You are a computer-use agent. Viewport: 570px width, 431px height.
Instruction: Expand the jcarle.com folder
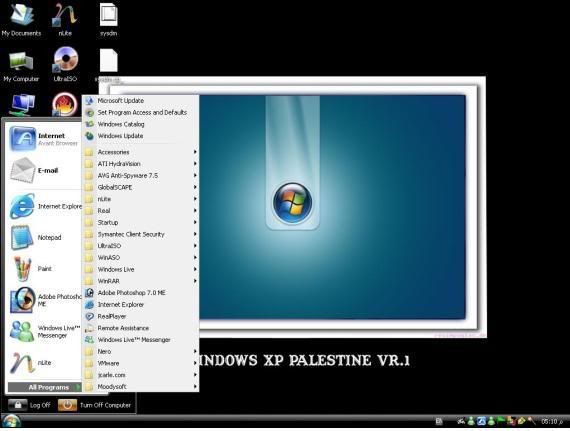[x=140, y=375]
